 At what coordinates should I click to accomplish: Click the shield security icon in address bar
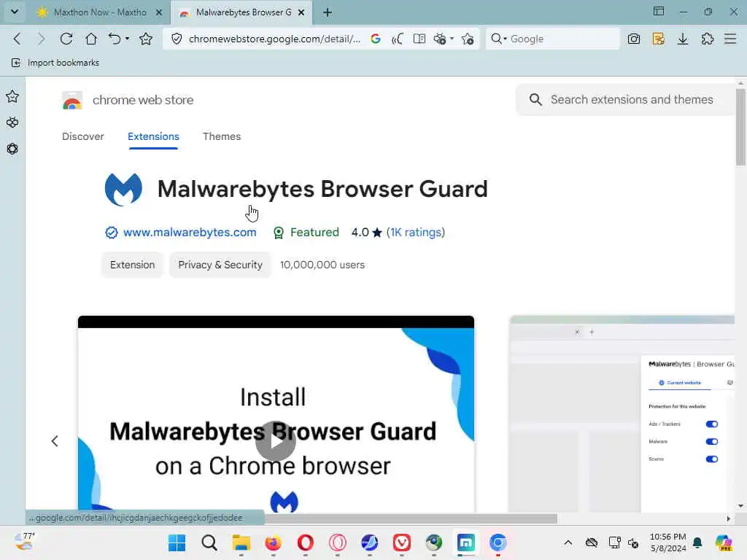pos(177,39)
